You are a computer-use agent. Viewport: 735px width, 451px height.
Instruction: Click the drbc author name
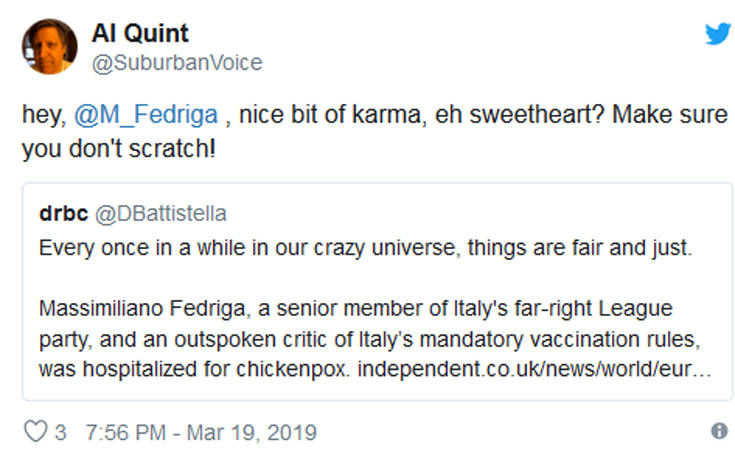click(62, 214)
